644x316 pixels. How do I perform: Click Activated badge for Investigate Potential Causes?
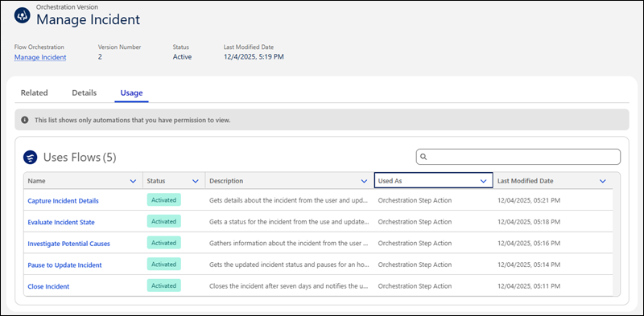click(164, 243)
